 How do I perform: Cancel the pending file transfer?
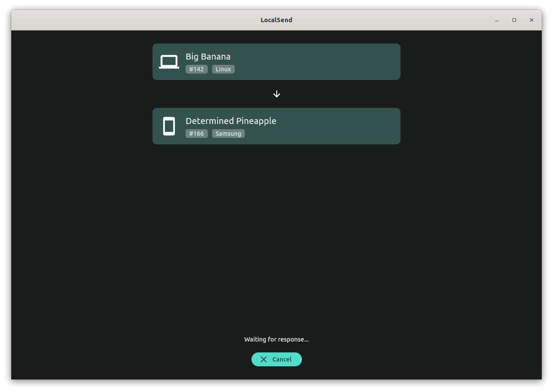pyautogui.click(x=276, y=359)
